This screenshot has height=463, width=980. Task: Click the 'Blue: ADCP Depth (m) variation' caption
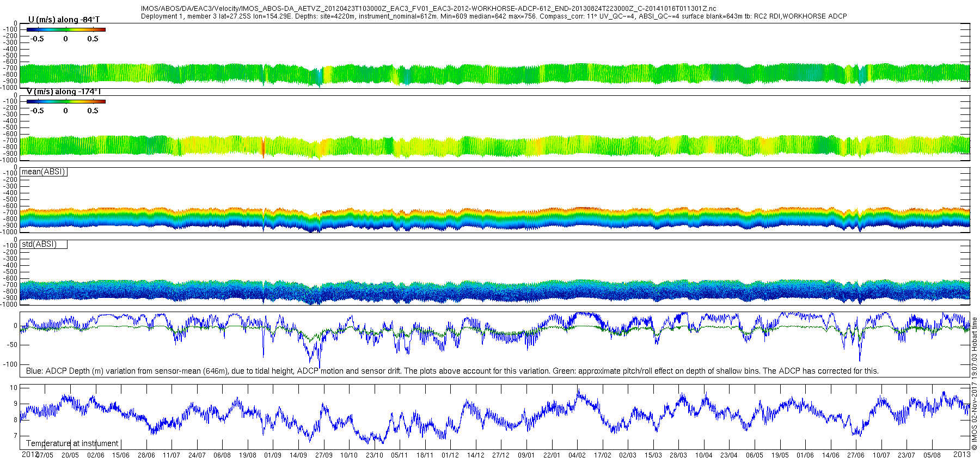452,371
